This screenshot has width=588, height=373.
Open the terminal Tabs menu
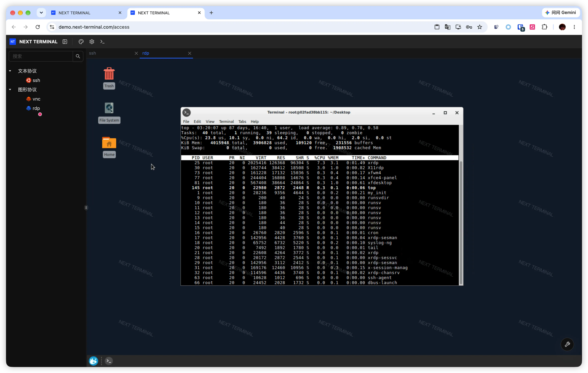click(242, 122)
